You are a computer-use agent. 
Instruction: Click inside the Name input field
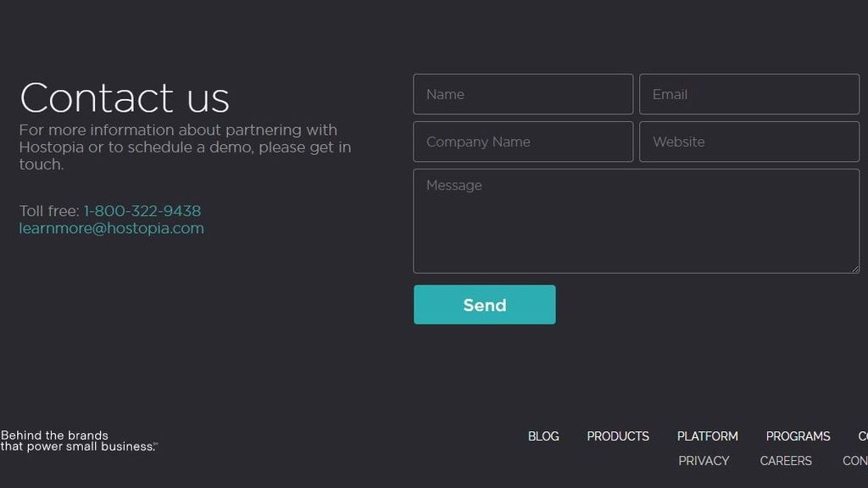click(x=522, y=94)
